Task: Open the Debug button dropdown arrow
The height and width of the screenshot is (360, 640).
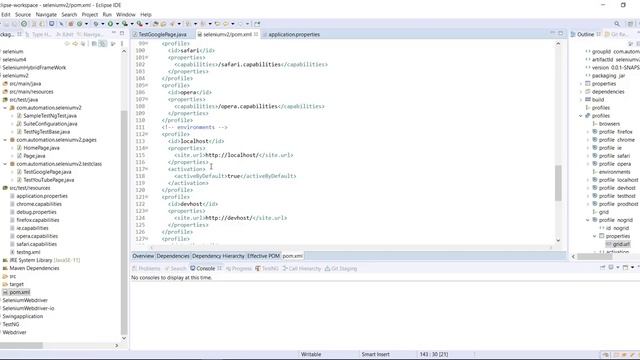Action: point(103,24)
